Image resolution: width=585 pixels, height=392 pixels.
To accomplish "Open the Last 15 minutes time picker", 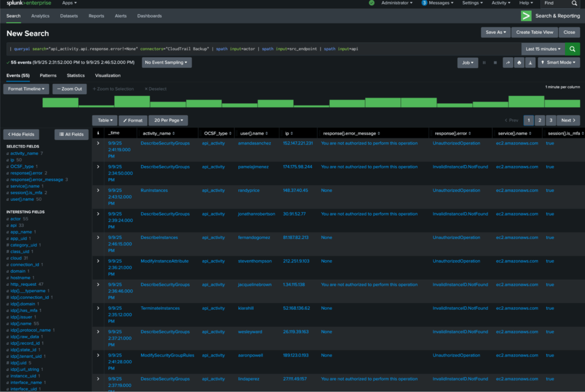I will point(543,49).
